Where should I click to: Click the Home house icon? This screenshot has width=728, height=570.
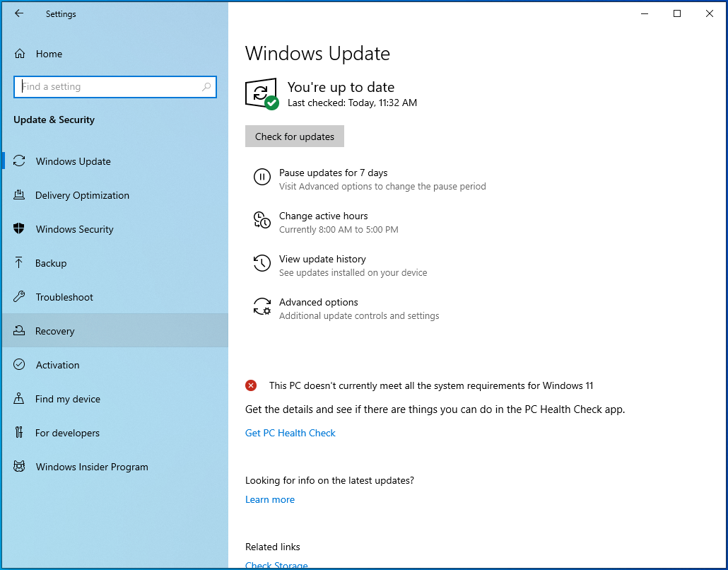point(20,54)
